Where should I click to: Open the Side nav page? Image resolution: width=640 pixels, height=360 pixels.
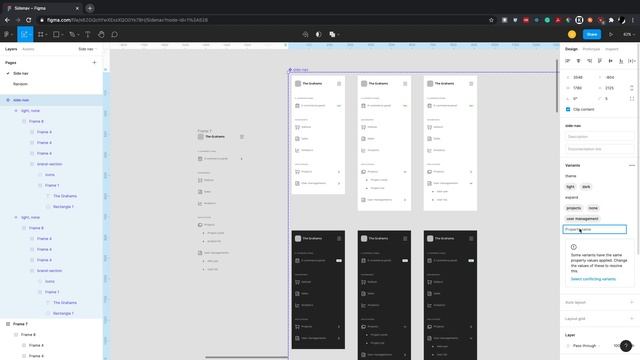click(21, 73)
